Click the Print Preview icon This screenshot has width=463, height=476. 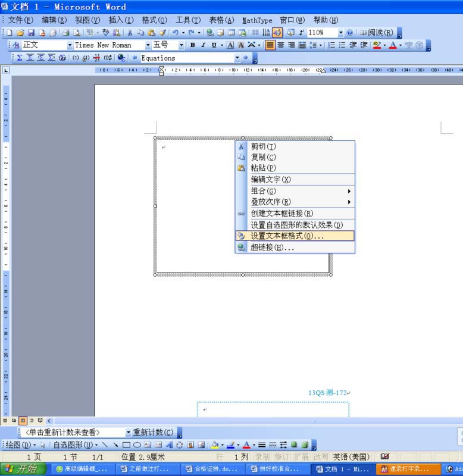[77, 33]
